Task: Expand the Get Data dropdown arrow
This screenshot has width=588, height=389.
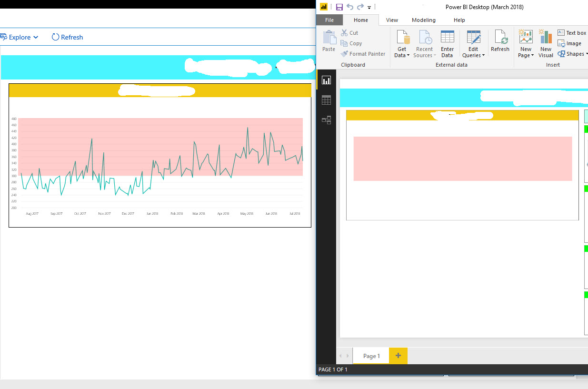Action: pyautogui.click(x=408, y=56)
